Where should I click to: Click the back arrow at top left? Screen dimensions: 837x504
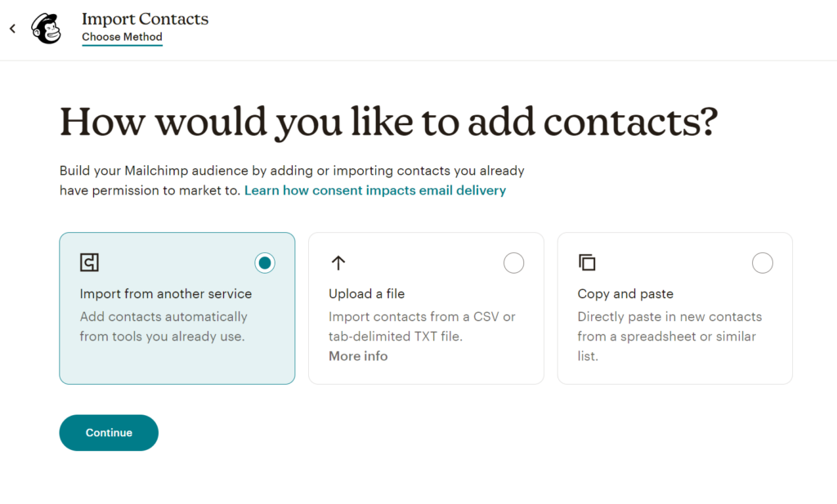click(x=12, y=28)
